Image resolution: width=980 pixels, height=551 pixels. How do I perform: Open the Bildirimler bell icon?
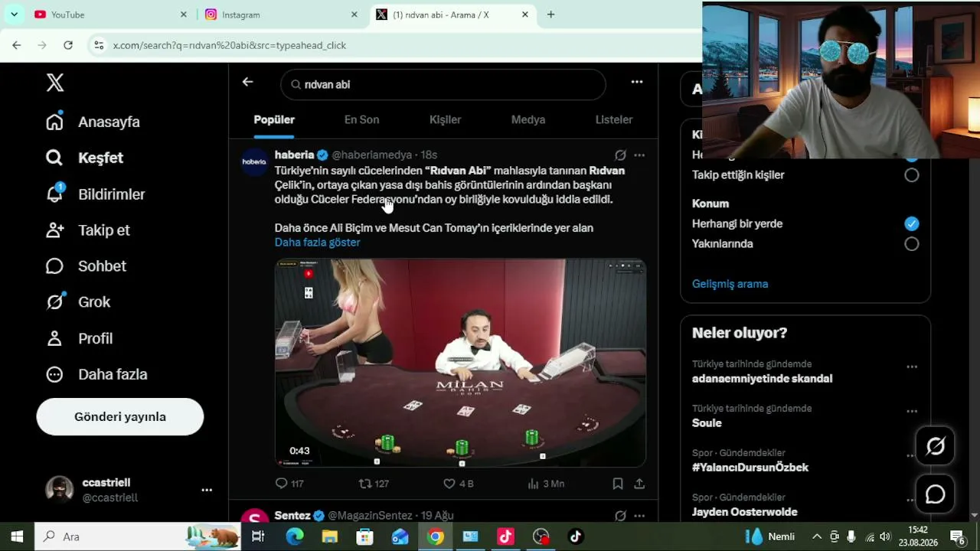click(x=54, y=194)
